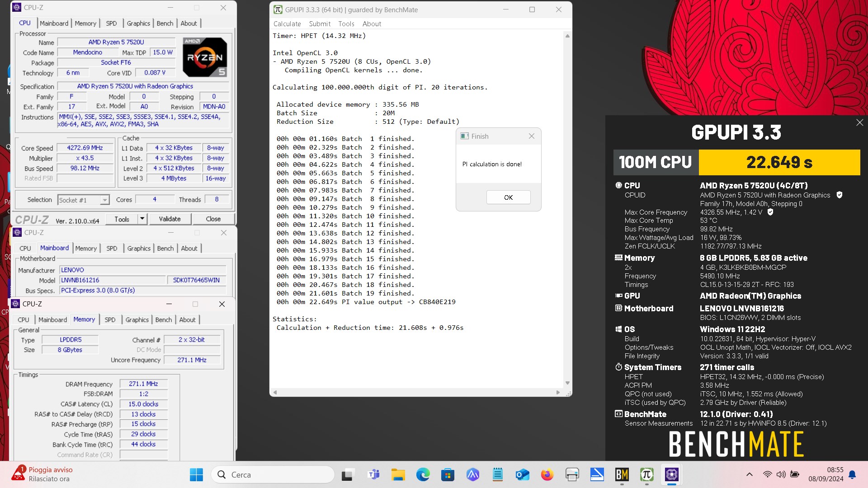This screenshot has height=488, width=868.
Task: Open the Pioggia avviso weather widget
Action: point(42,474)
